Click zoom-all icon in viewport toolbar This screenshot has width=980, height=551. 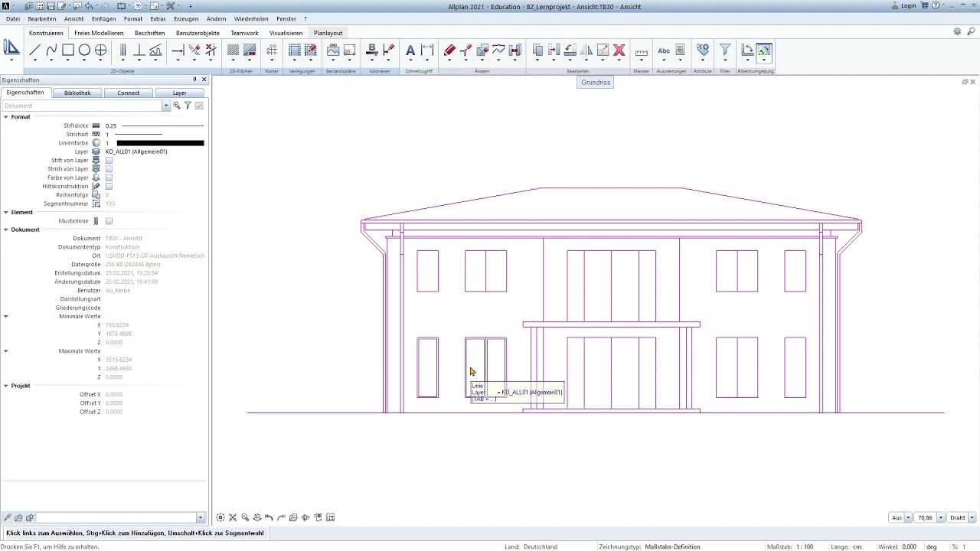[233, 518]
